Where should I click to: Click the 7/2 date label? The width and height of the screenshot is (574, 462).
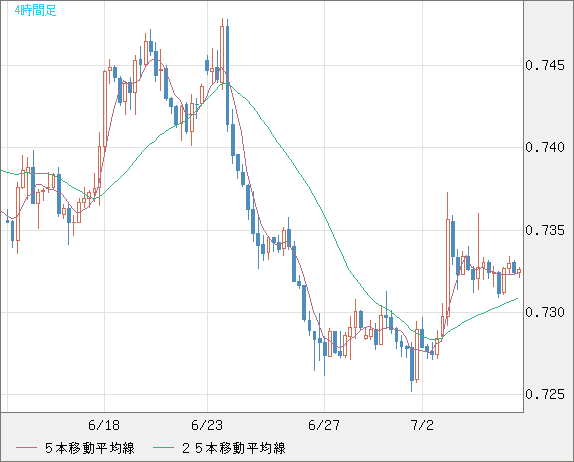pos(422,425)
